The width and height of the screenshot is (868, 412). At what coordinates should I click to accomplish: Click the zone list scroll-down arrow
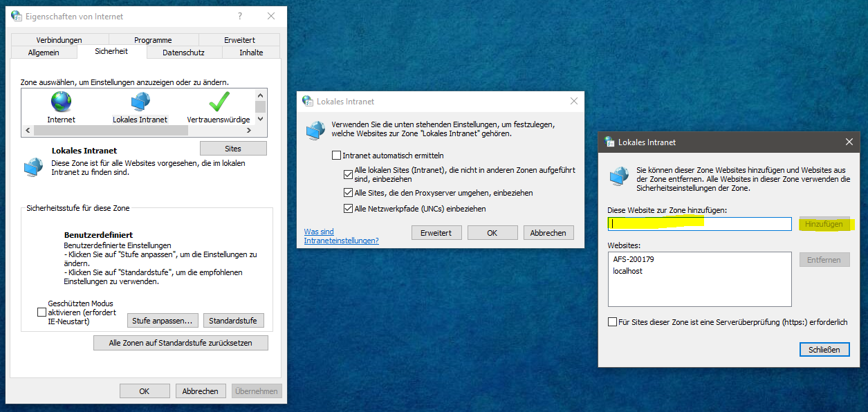click(260, 119)
